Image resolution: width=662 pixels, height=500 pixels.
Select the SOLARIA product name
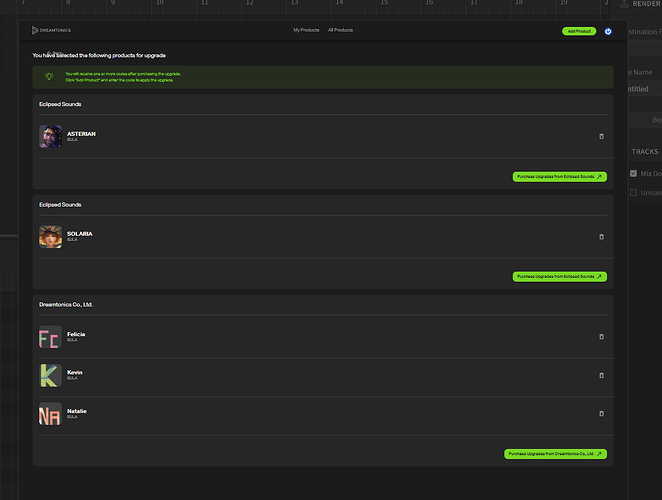80,234
